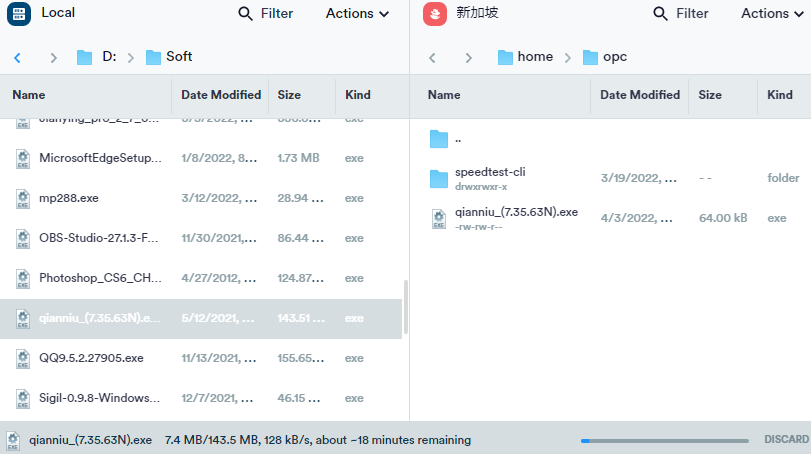
Task: Click the 1.73 MB size value
Action: [298, 158]
